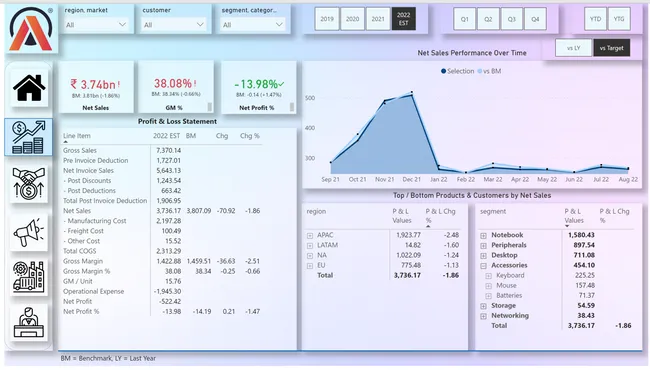Switch comparison to vs LY
This screenshot has width=650, height=370.
point(573,48)
